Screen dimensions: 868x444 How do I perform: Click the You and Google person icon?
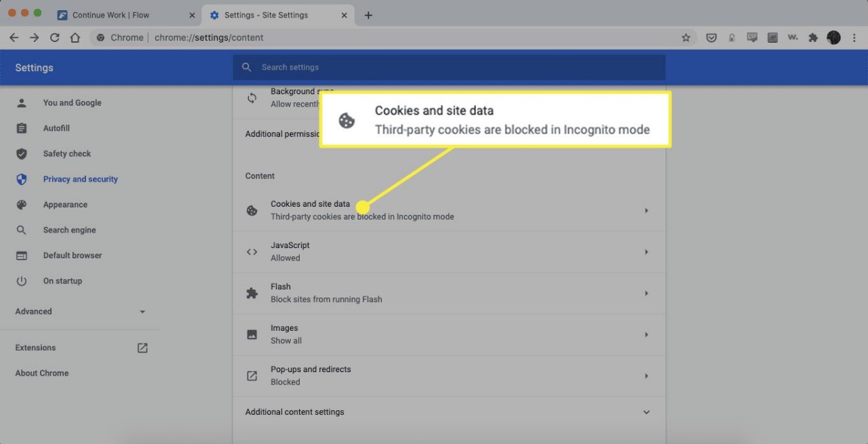pyautogui.click(x=22, y=103)
